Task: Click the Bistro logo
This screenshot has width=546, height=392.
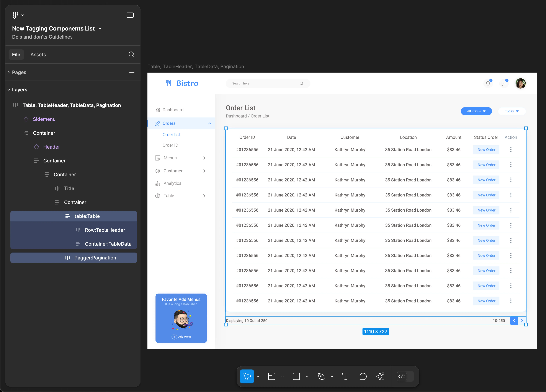Action: (182, 83)
